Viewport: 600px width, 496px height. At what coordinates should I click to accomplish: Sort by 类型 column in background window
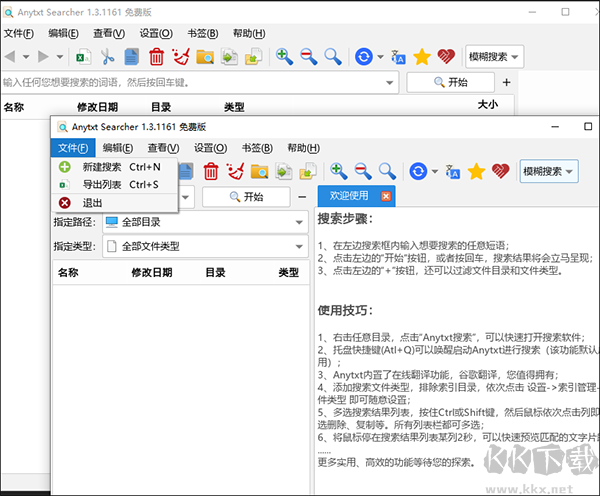pos(234,107)
